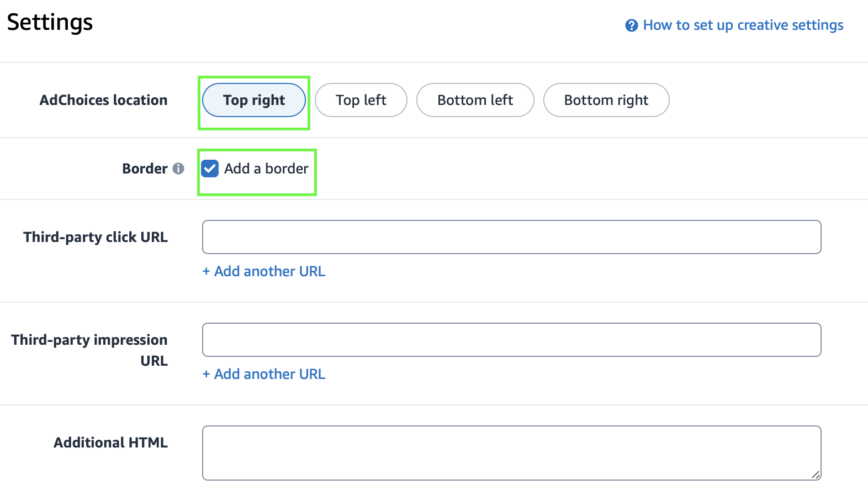868x495 pixels.
Task: Select Top right AdChoices location
Action: tap(254, 100)
